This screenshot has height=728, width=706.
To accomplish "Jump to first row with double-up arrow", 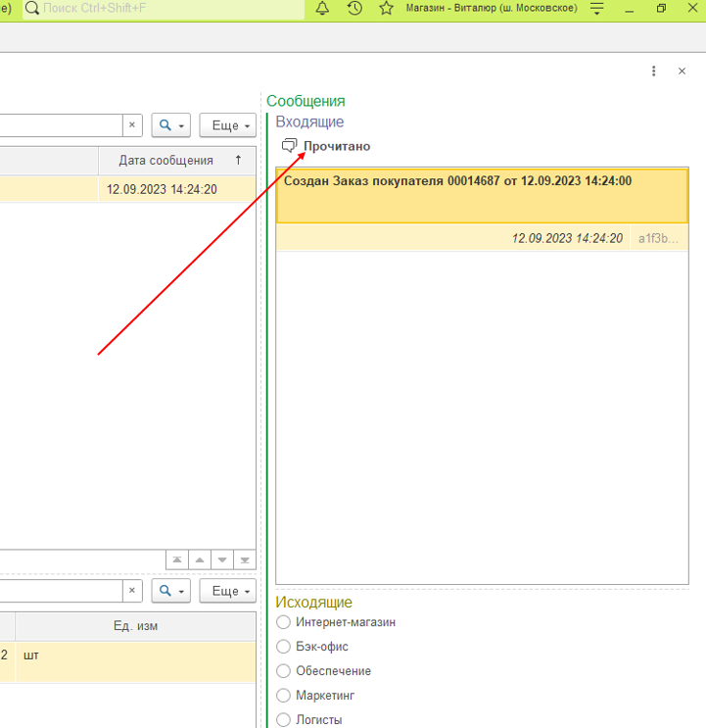I will [x=177, y=560].
